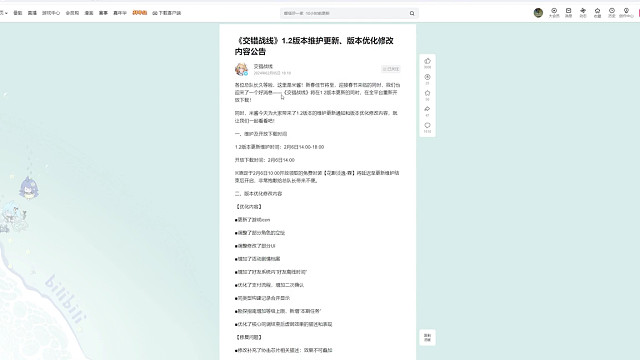This screenshot has height=360, width=640.
Task: Open 赛事 in the top navigation
Action: point(103,13)
